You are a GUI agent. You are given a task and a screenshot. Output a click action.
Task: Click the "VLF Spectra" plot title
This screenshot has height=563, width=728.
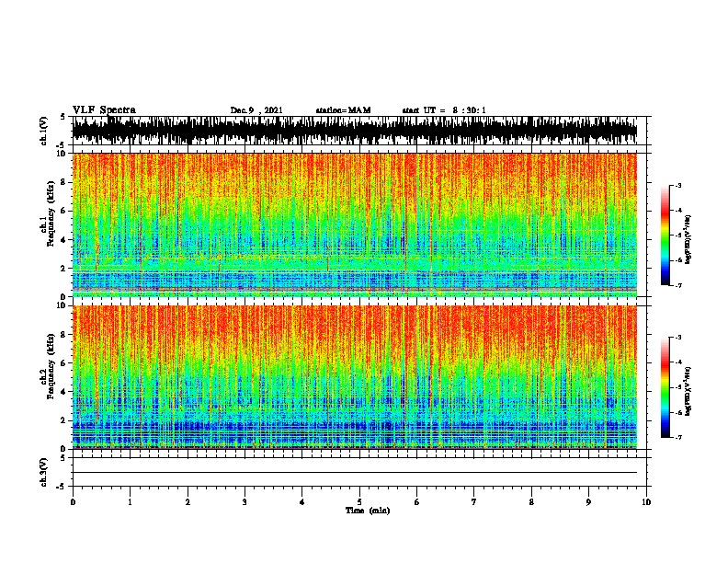click(x=104, y=110)
